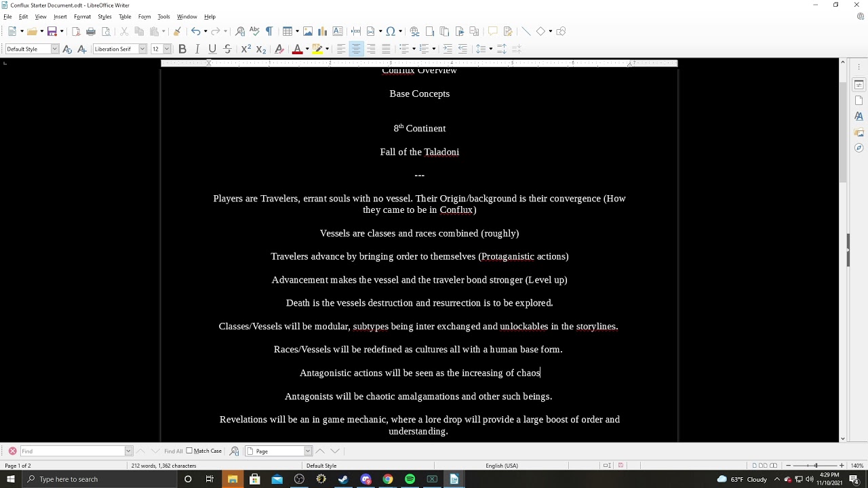The image size is (868, 488).
Task: Open the Font Size dropdown
Action: 167,49
